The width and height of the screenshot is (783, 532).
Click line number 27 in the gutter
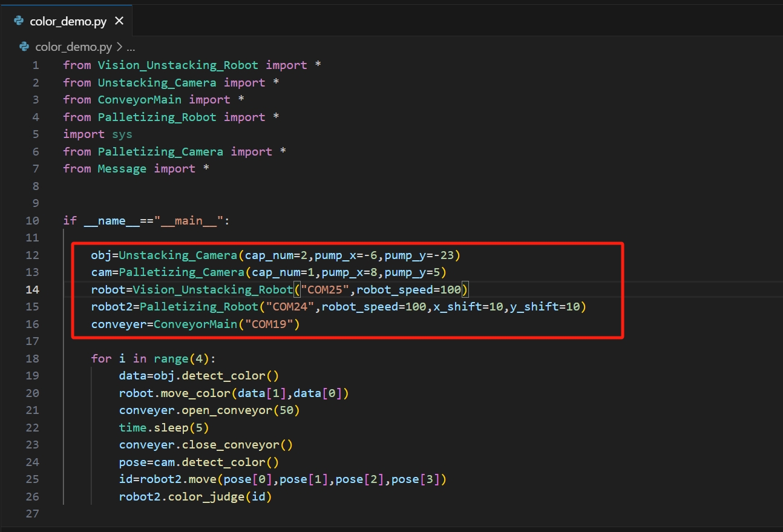[32, 513]
